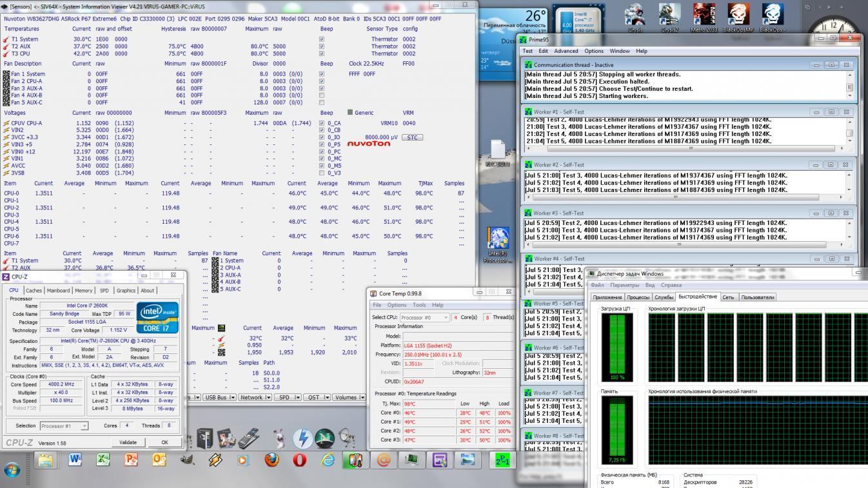Screen dimensions: 868x488
Task: Open Outlook from the taskbar
Action: point(159,460)
